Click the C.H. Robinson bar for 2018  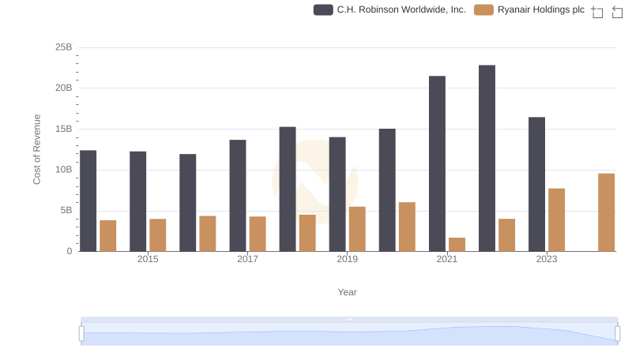[288, 190]
